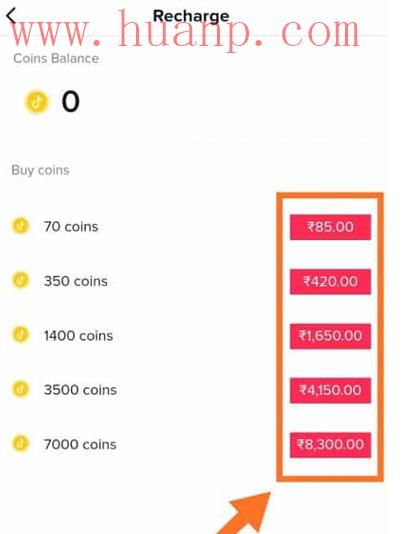
Task: Click the coin icon beside 7000 coins
Action: (21, 444)
